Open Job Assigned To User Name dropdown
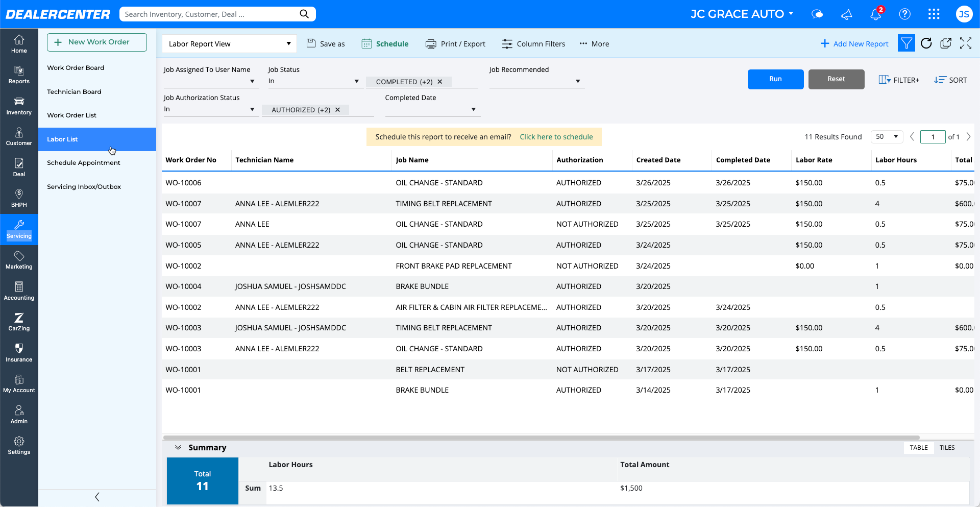This screenshot has width=980, height=507. (211, 82)
